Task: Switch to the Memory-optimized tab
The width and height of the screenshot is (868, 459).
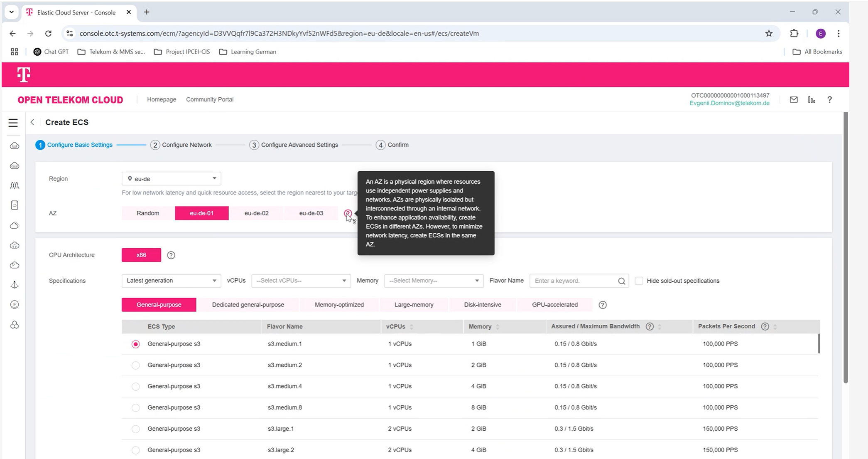Action: coord(339,305)
